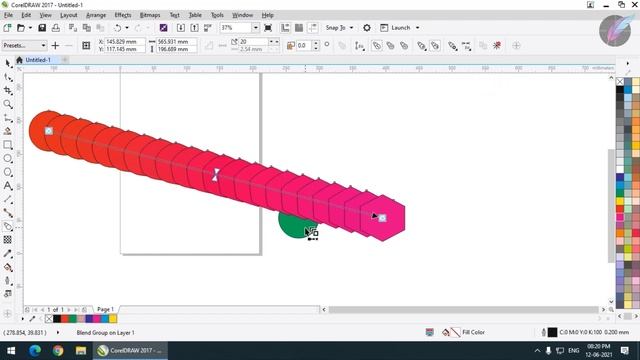Click the New document icon
Viewport: 640px width, 360px height.
7,28
